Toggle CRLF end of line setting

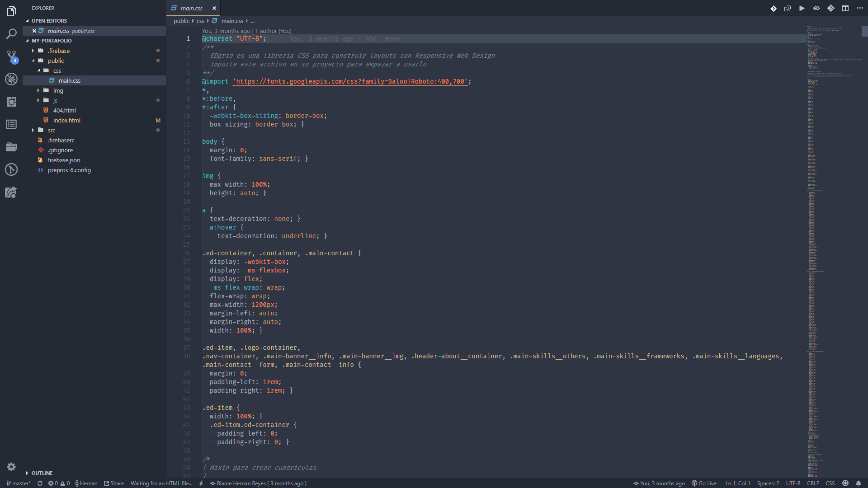point(812,483)
